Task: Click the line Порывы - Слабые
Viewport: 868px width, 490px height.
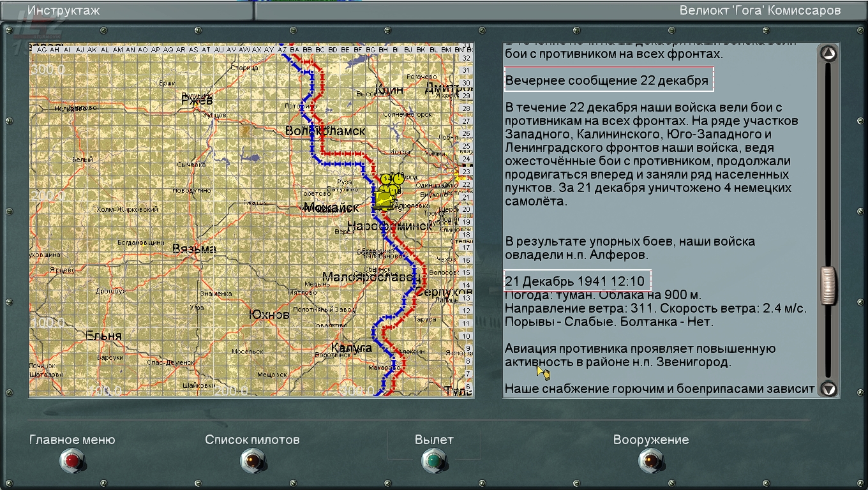Action: click(x=609, y=322)
